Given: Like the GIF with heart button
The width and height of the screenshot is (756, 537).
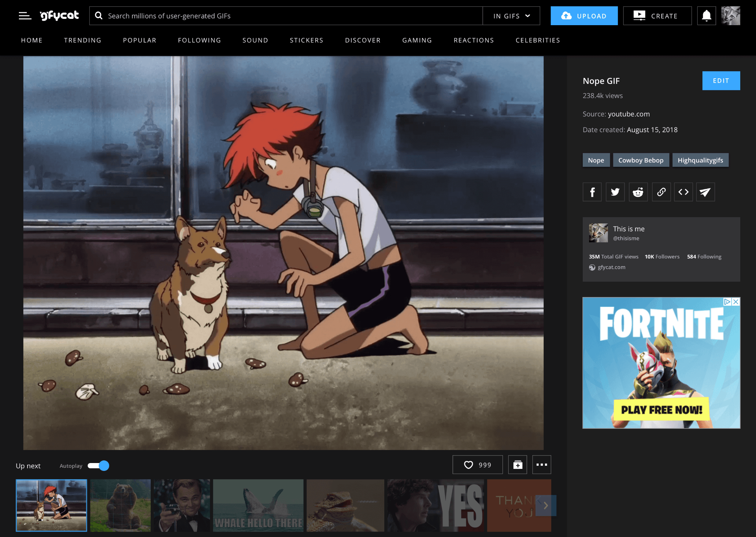Looking at the screenshot, I should [x=478, y=465].
